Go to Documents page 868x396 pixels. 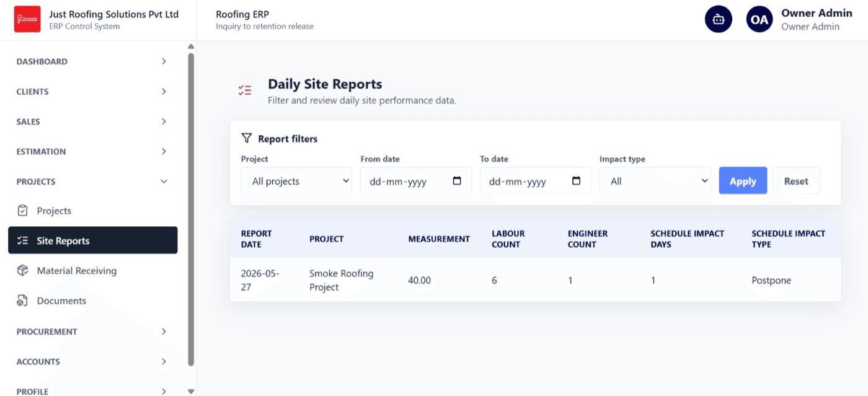click(92, 301)
